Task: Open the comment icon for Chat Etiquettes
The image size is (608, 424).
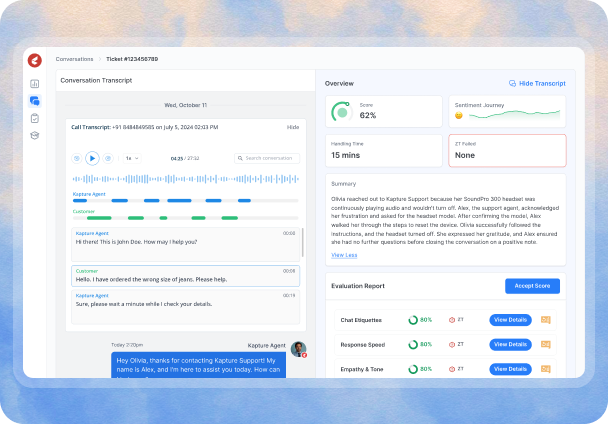Action: click(546, 320)
